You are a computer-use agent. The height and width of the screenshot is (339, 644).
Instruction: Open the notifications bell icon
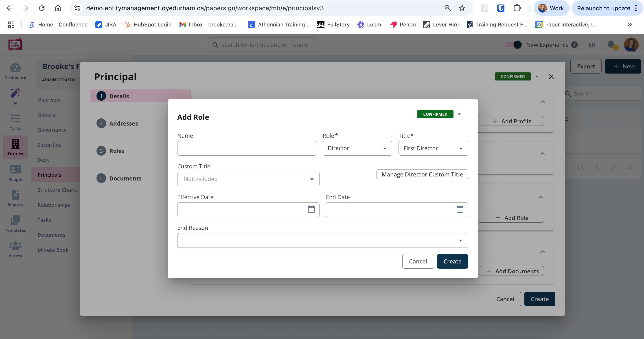611,44
